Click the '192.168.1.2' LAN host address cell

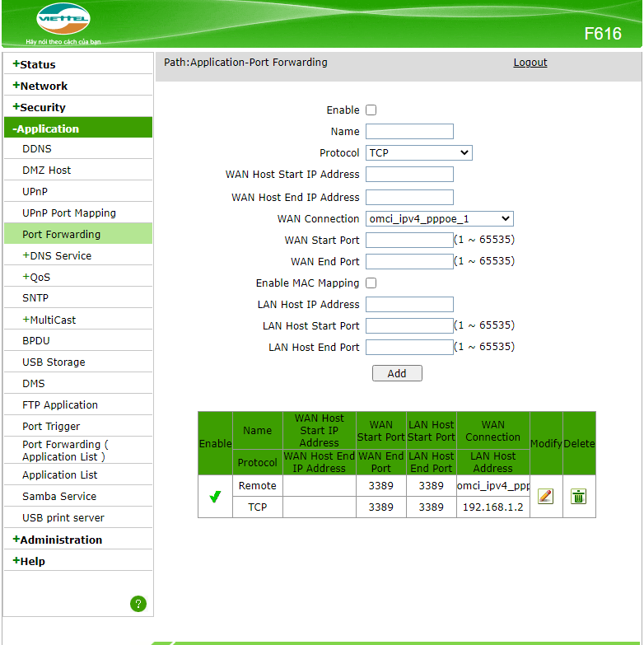click(492, 507)
